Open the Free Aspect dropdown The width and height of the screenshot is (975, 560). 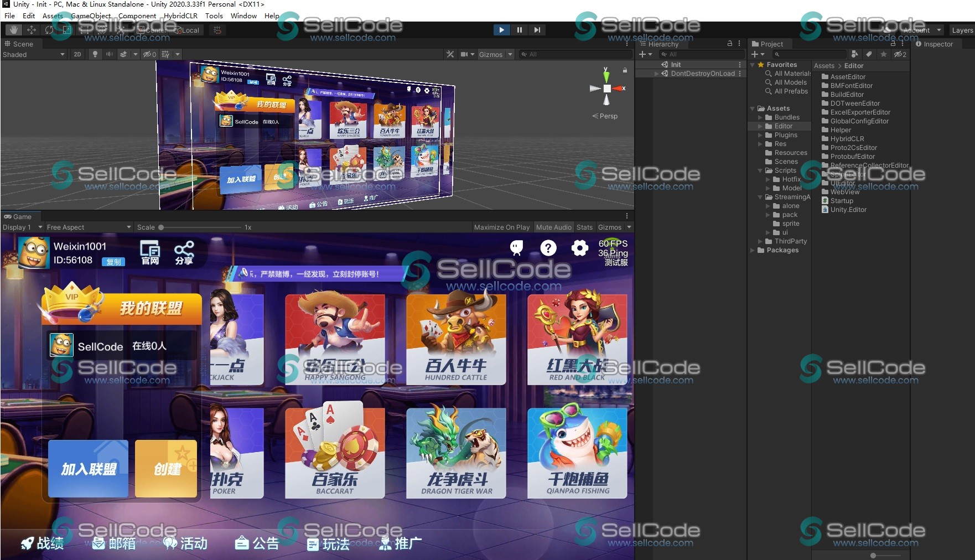(89, 227)
